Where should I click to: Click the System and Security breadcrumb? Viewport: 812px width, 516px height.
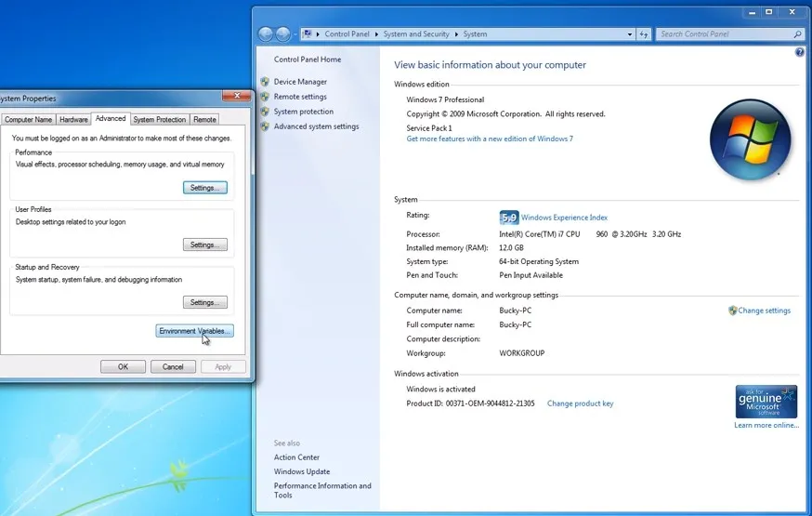point(416,34)
